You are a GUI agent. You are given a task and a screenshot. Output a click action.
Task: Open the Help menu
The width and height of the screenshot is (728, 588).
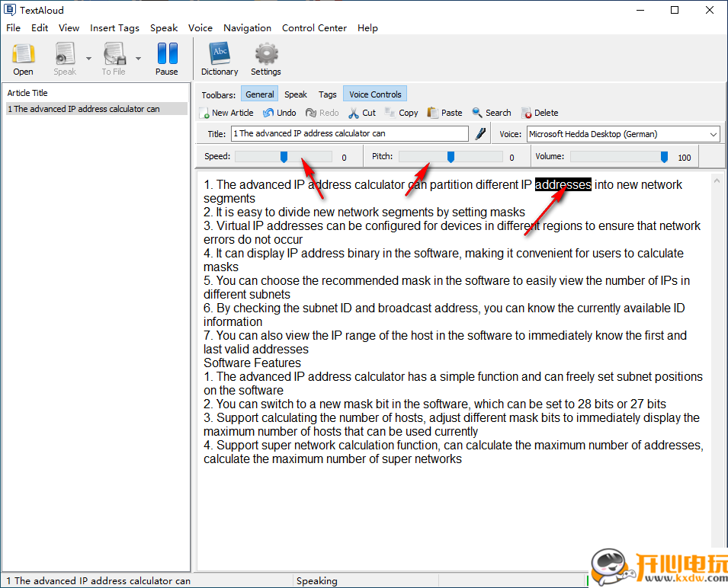367,28
